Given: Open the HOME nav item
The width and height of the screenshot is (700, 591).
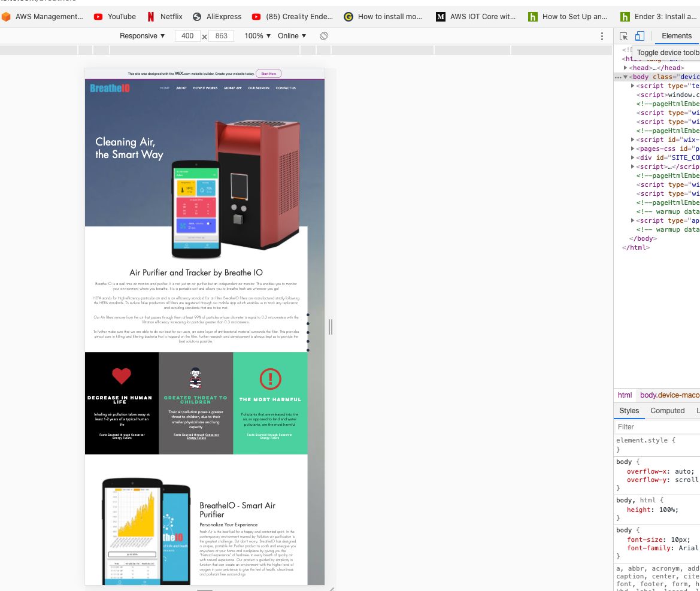Looking at the screenshot, I should pos(164,88).
